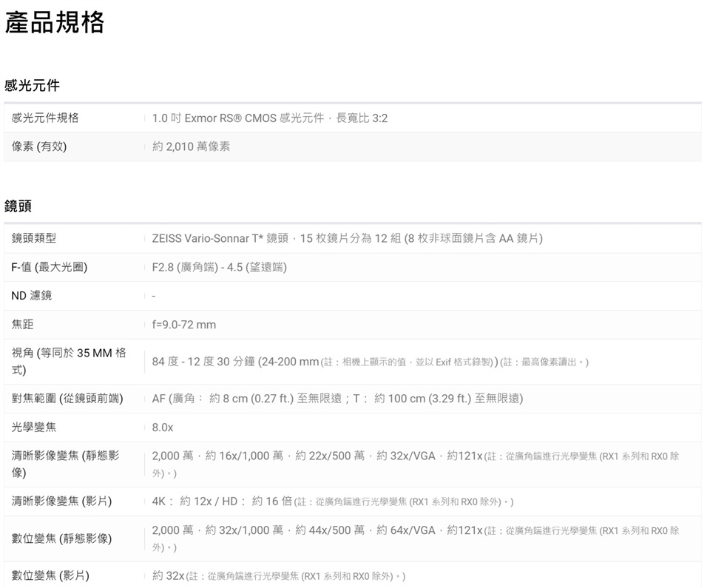Viewport: 710px width, 588px height.
Task: Click the 數位變焦 (靜態影像) row label
Action: coord(61,538)
